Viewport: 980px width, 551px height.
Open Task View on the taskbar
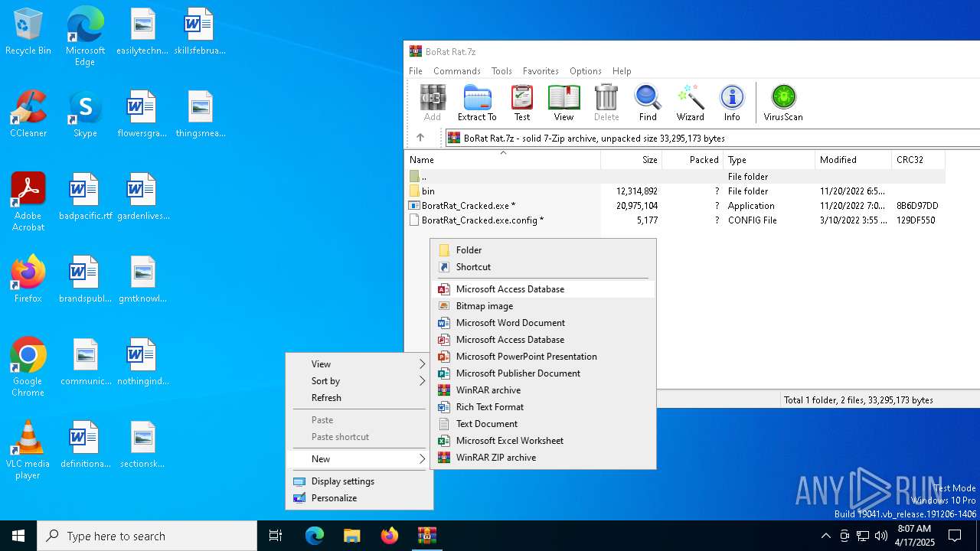point(276,536)
